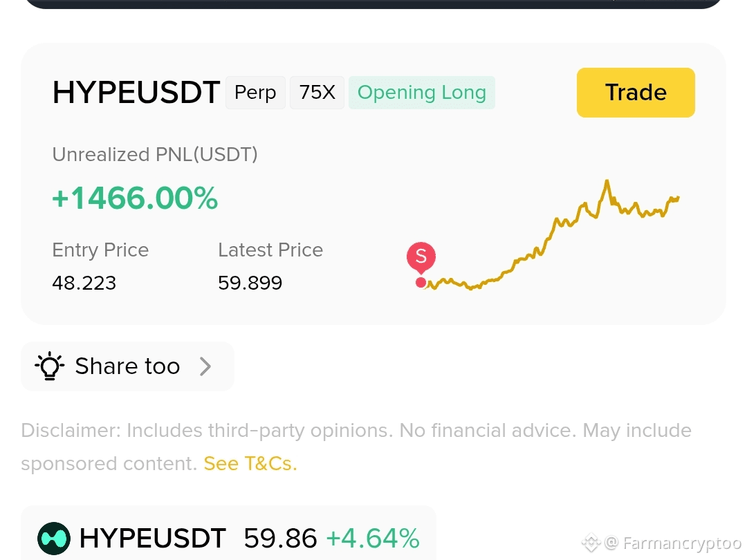Screen dimensions: 747x560
Task: Click the entry price value 48.223
Action: point(84,283)
